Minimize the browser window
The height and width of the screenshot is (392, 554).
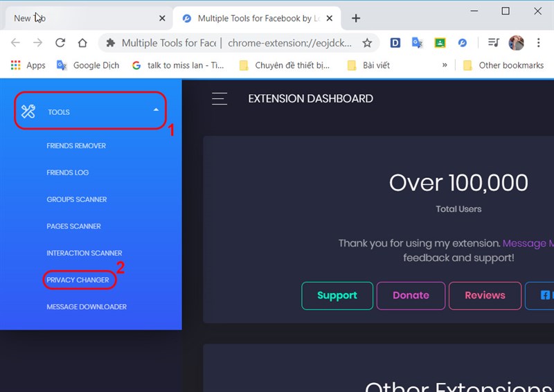tap(474, 11)
